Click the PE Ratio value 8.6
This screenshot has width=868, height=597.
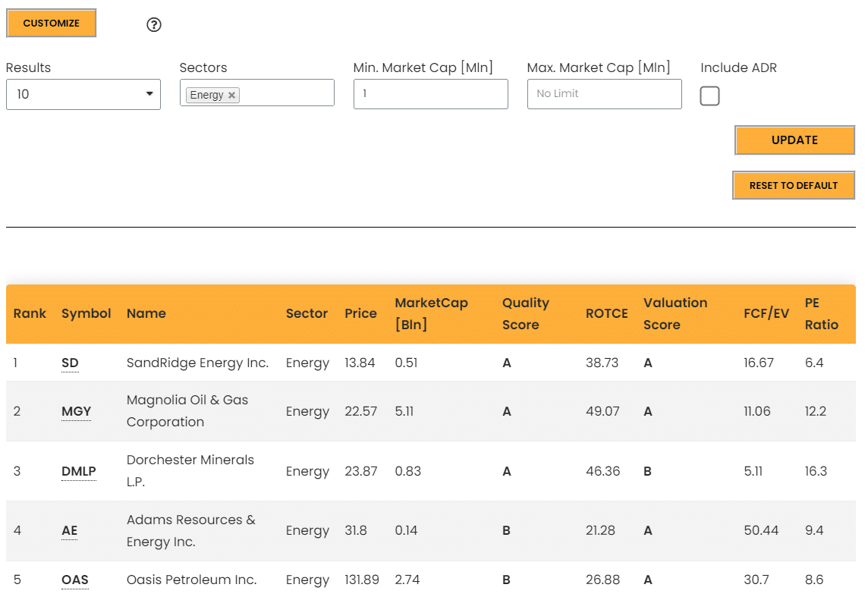pyautogui.click(x=814, y=580)
